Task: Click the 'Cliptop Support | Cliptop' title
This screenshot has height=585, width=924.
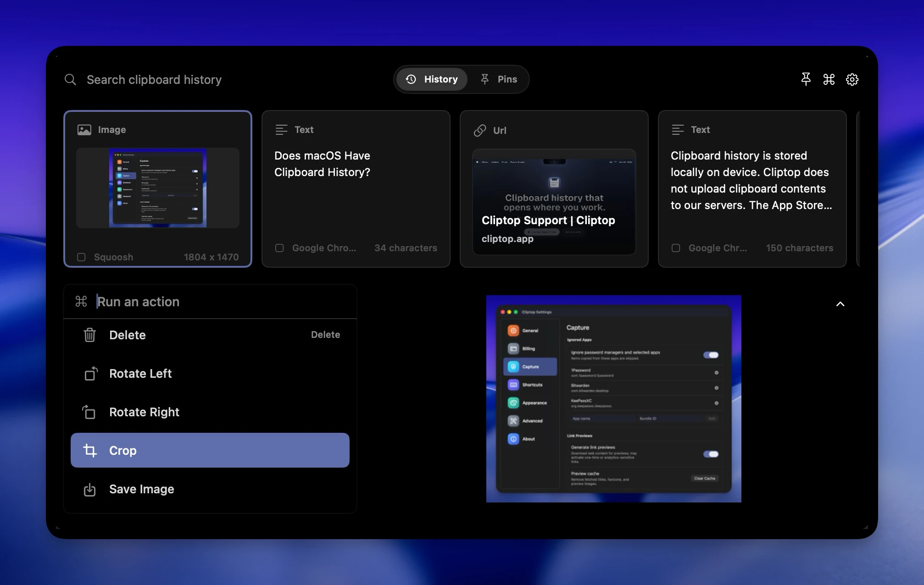Action: click(548, 221)
